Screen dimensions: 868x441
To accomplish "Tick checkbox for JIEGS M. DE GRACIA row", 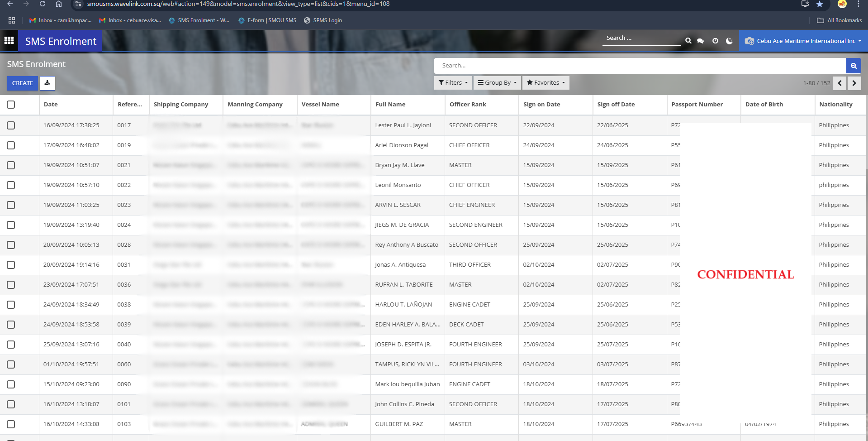I will pyautogui.click(x=11, y=225).
